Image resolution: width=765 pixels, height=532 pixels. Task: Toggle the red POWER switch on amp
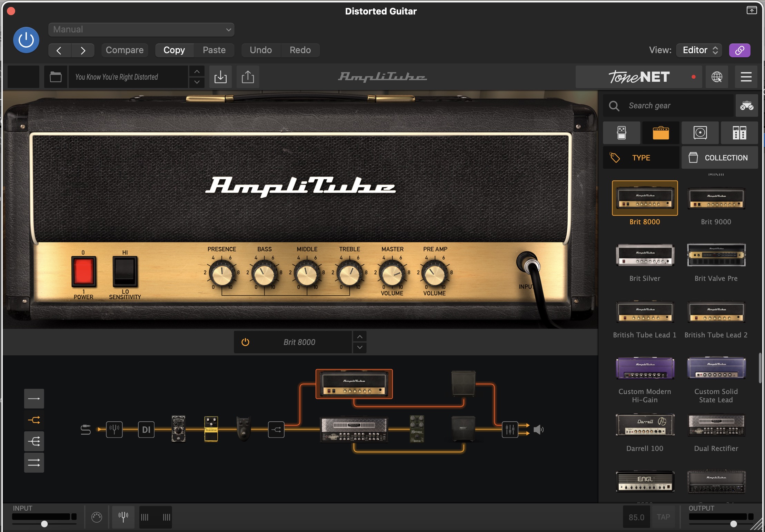point(83,272)
